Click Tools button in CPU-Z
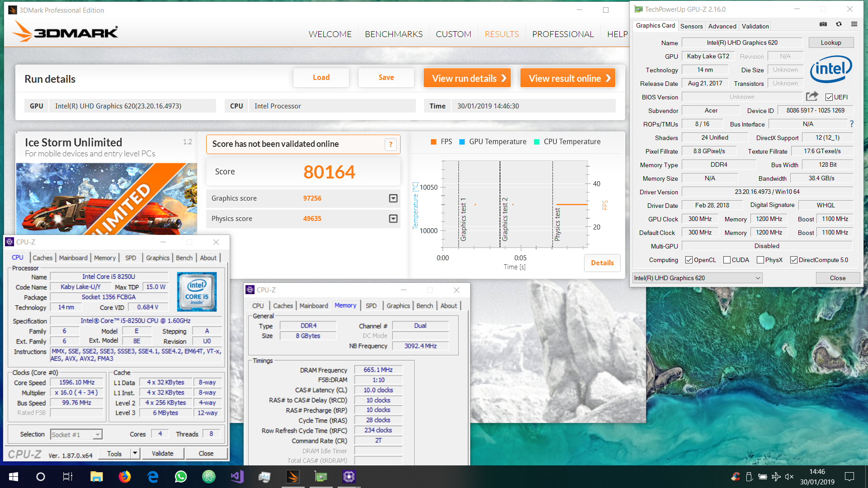 pyautogui.click(x=114, y=453)
